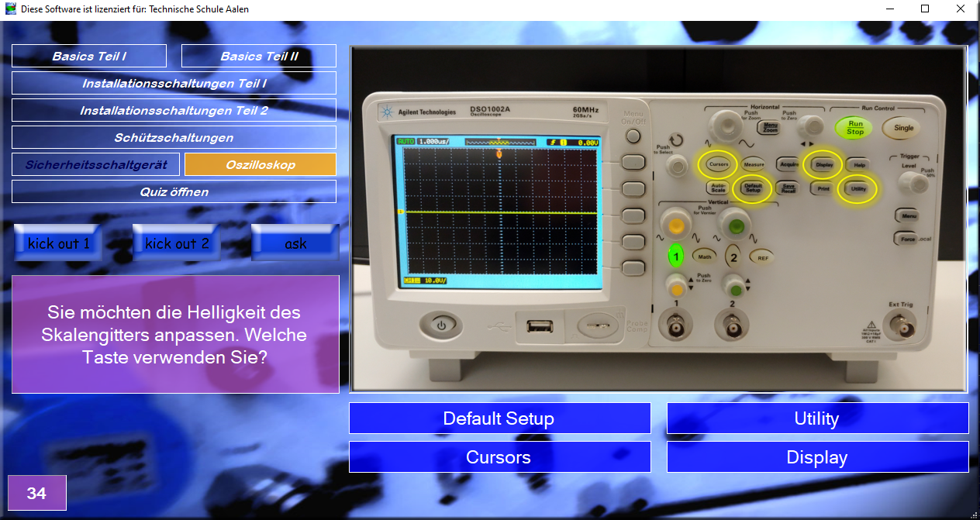Image resolution: width=980 pixels, height=520 pixels.
Task: Choose the blue "Default Setup" answer button
Action: (499, 418)
